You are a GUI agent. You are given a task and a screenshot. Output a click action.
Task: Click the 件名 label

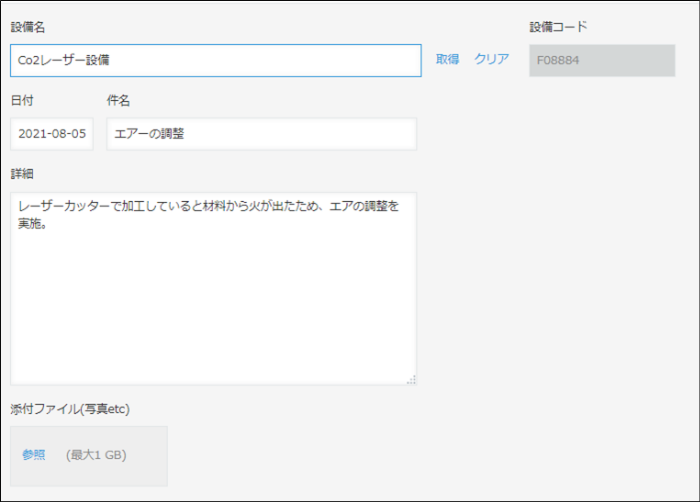[x=118, y=100]
